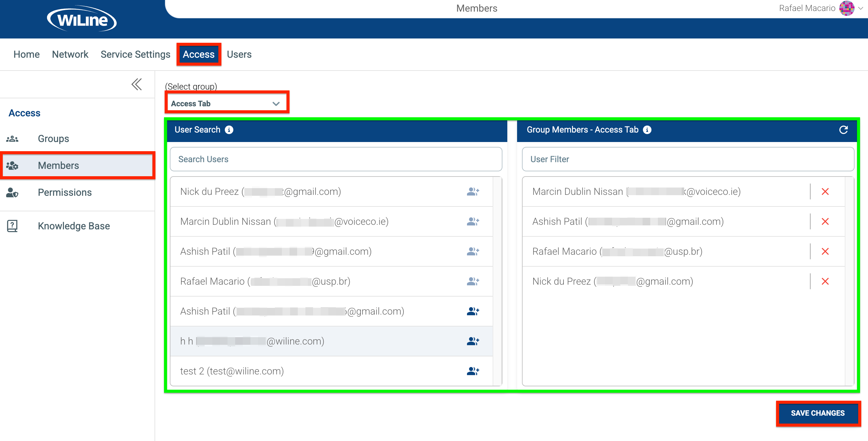This screenshot has height=441, width=868.
Task: Add the h h user via add-user icon
Action: pyautogui.click(x=473, y=341)
